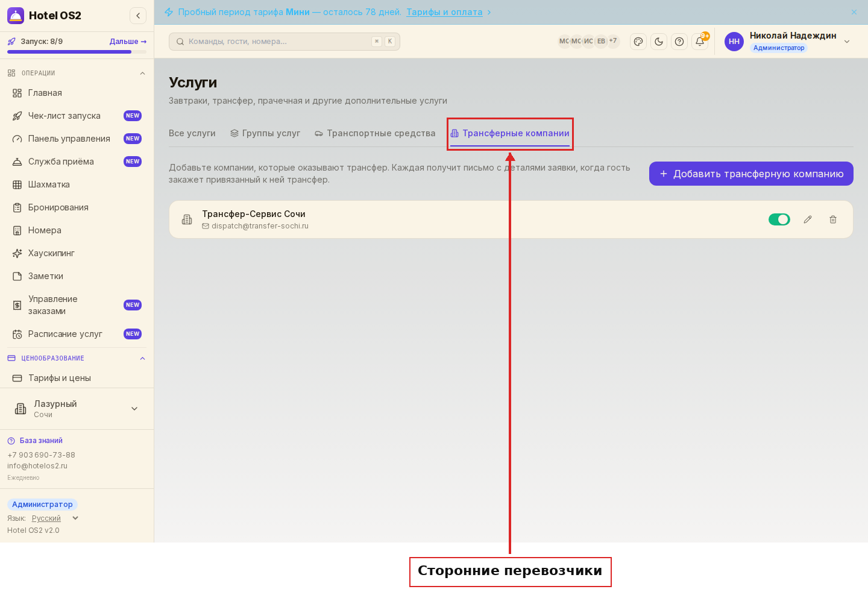Close the trial period banner
868x601 pixels.
point(854,12)
